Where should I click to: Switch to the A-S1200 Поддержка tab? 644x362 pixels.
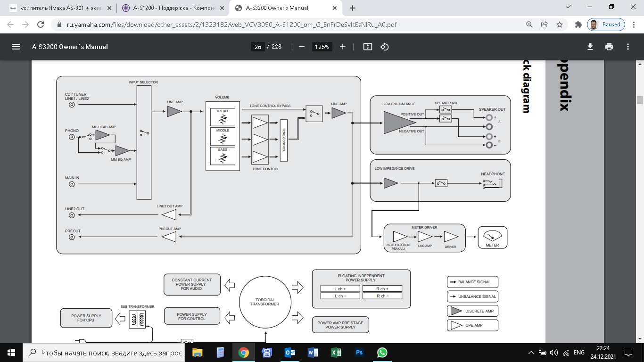pyautogui.click(x=172, y=8)
